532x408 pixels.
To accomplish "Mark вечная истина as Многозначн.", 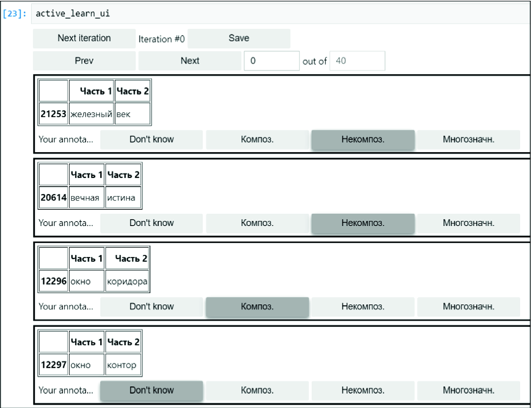I will (469, 223).
